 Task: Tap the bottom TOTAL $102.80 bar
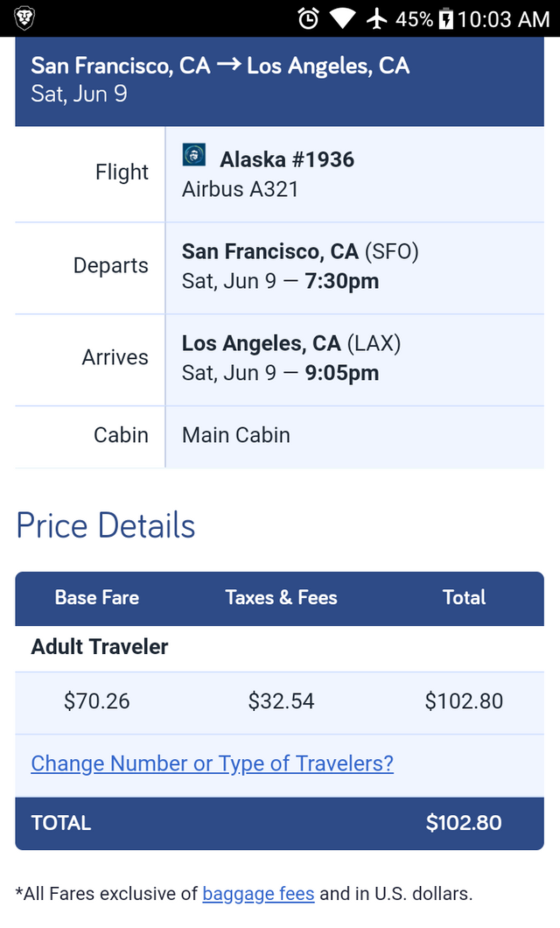(279, 823)
